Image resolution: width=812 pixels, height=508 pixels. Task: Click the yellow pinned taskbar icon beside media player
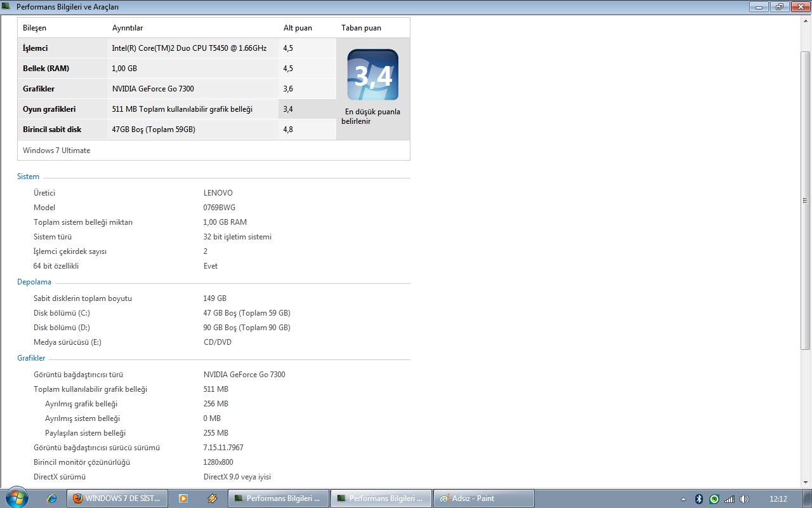pyautogui.click(x=213, y=498)
